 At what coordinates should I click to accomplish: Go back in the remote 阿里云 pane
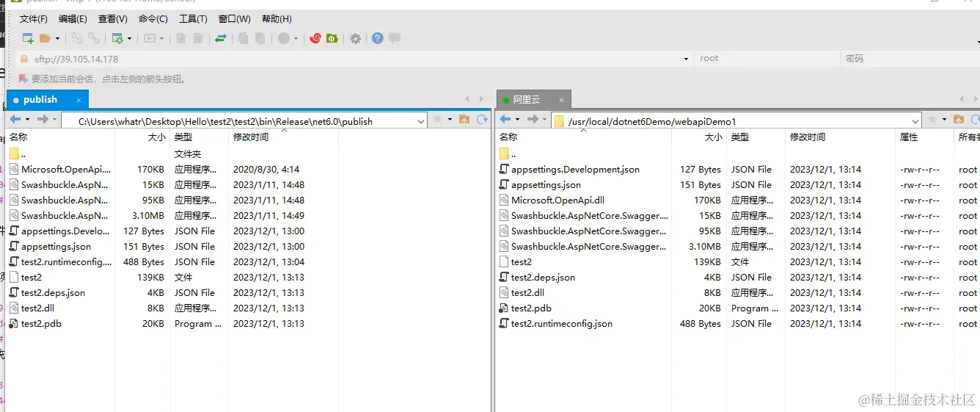(505, 119)
